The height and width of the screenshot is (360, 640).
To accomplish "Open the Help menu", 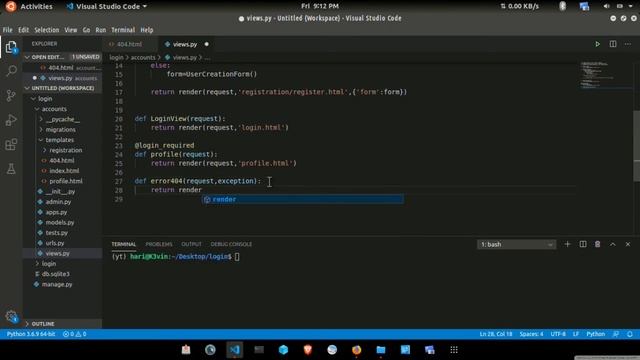I will point(147,30).
